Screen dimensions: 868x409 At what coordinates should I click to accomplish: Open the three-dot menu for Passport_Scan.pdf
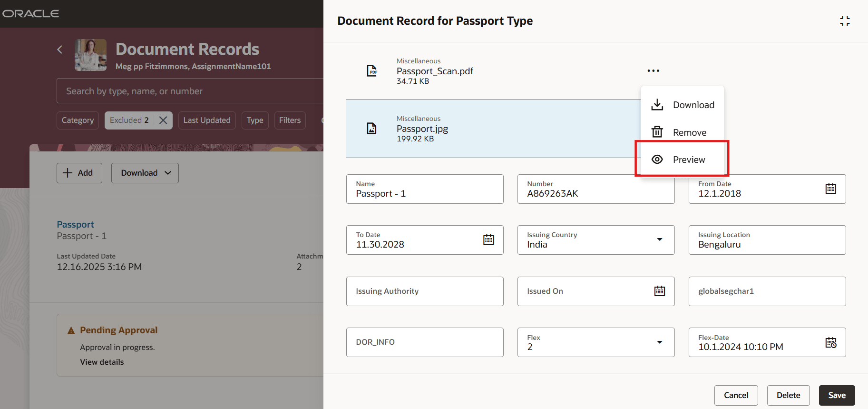pos(653,71)
